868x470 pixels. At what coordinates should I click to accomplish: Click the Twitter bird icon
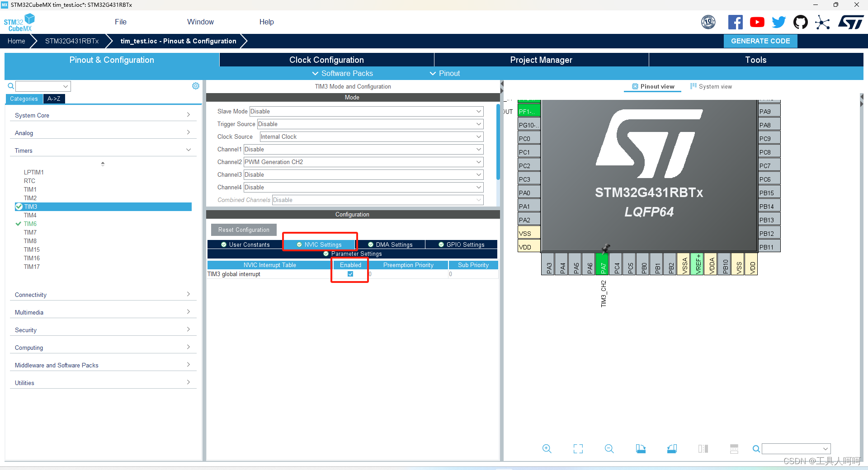(779, 22)
